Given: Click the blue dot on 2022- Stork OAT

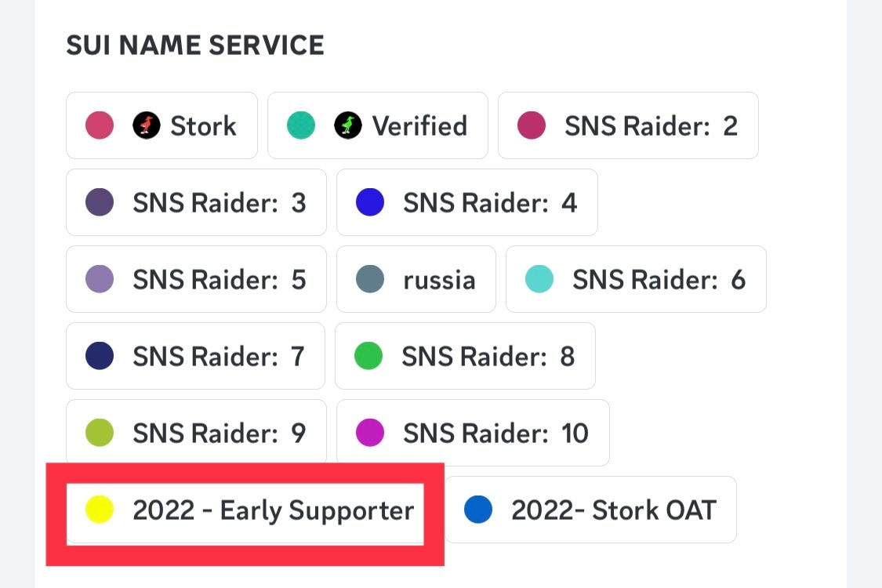Looking at the screenshot, I should tap(478, 510).
